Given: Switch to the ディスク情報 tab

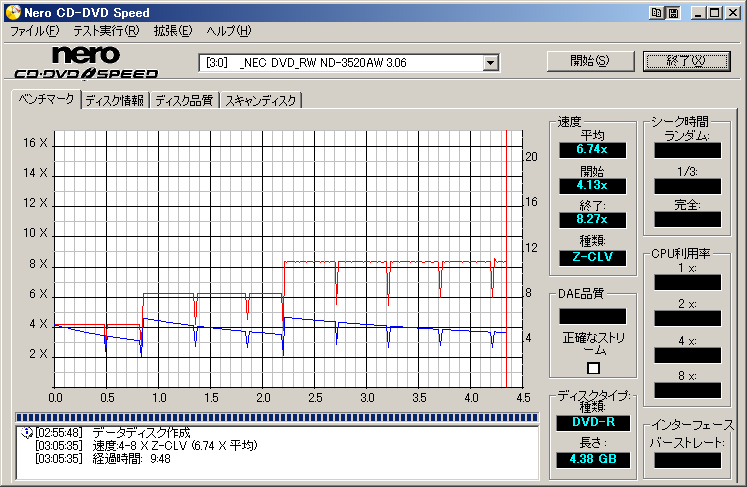Looking at the screenshot, I should pyautogui.click(x=114, y=100).
